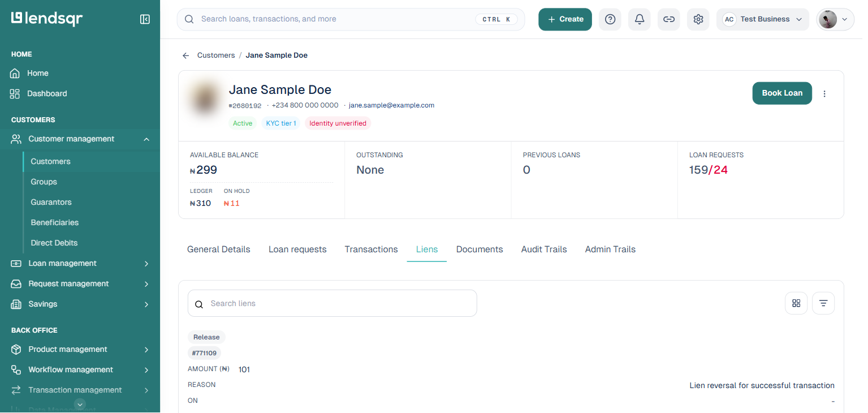Click the Savings building icon

(16, 304)
